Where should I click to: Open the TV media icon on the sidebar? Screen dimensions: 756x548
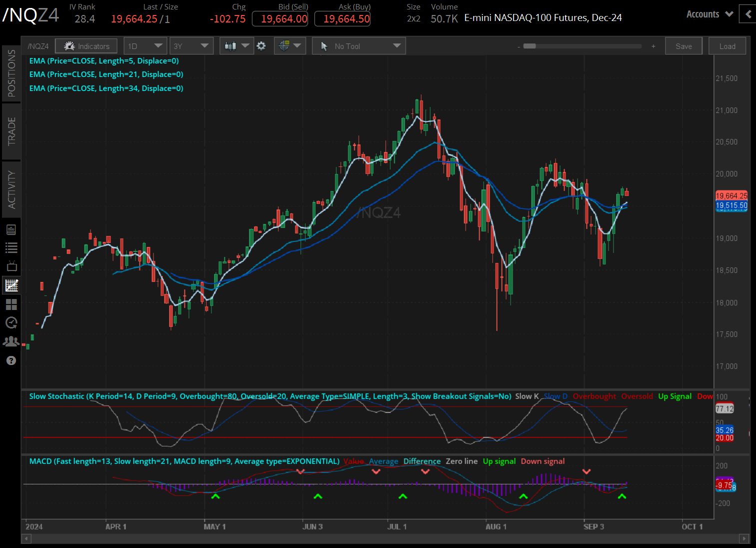coord(11,265)
